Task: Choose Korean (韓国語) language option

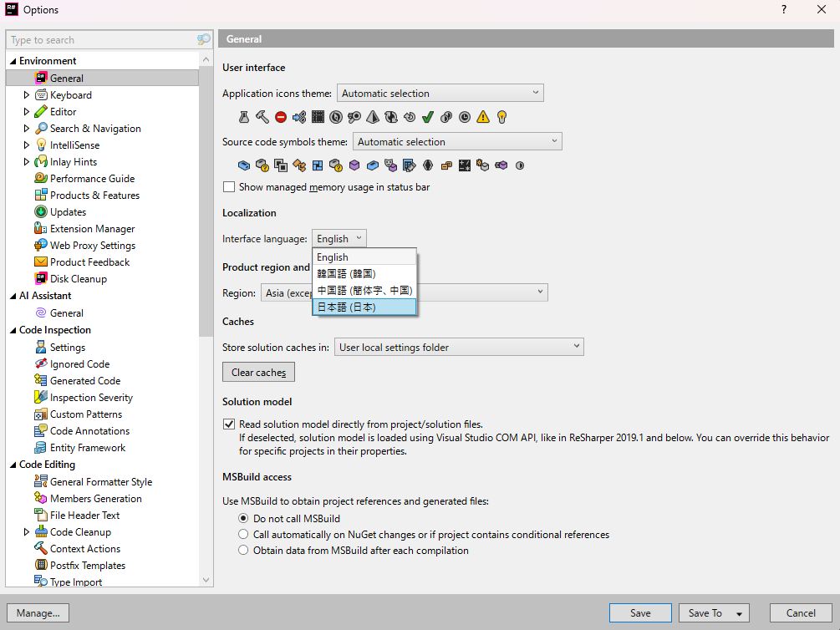Action: [364, 273]
